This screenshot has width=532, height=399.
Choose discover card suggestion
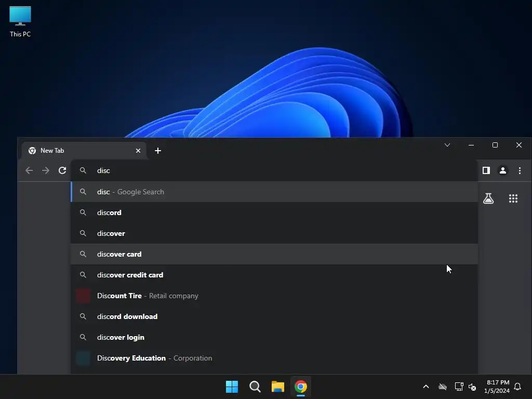point(274,254)
